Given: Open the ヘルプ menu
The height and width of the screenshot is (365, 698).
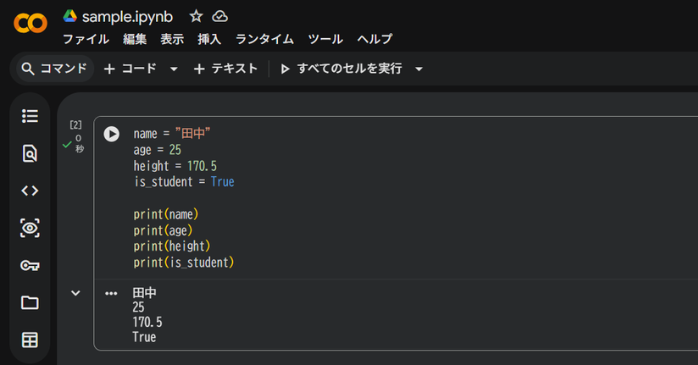Looking at the screenshot, I should [374, 39].
